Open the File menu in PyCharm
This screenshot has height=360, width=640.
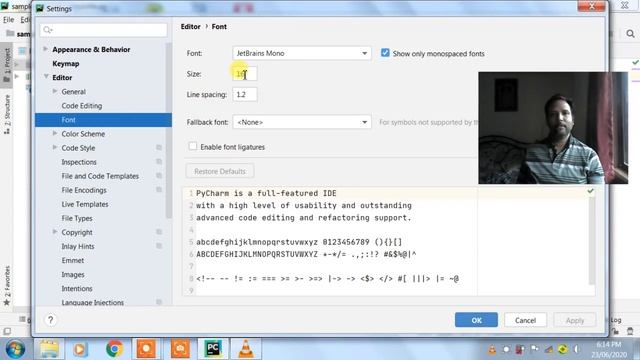coord(8,20)
